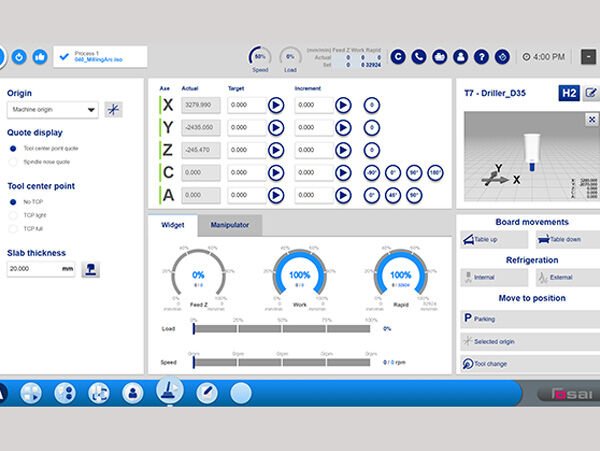Collapse the 3D tool preview with X button
Viewport: 600px width, 451px height.
tap(591, 119)
